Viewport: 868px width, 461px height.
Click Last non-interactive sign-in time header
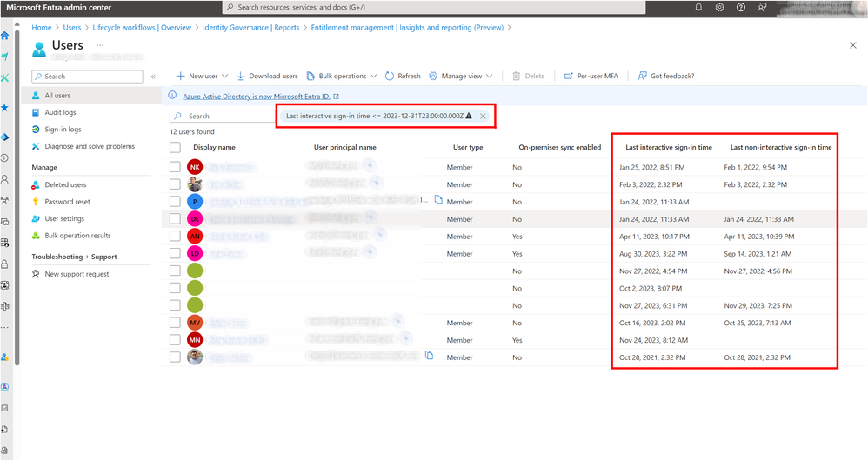(x=781, y=147)
